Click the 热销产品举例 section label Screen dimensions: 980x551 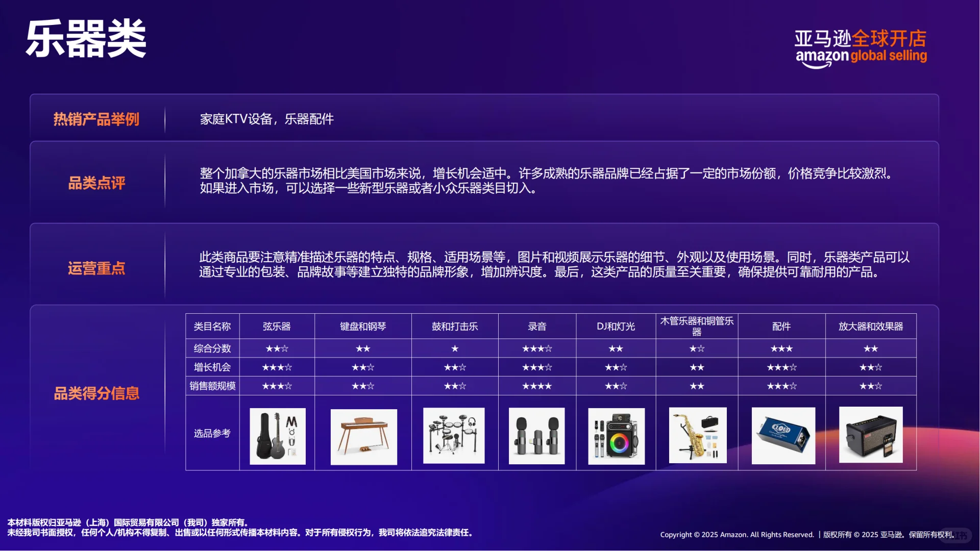97,119
